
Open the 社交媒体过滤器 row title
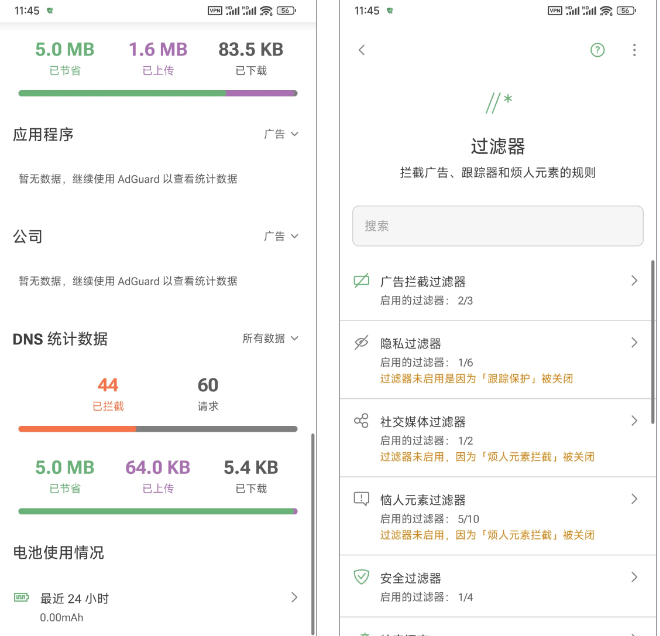coord(423,421)
